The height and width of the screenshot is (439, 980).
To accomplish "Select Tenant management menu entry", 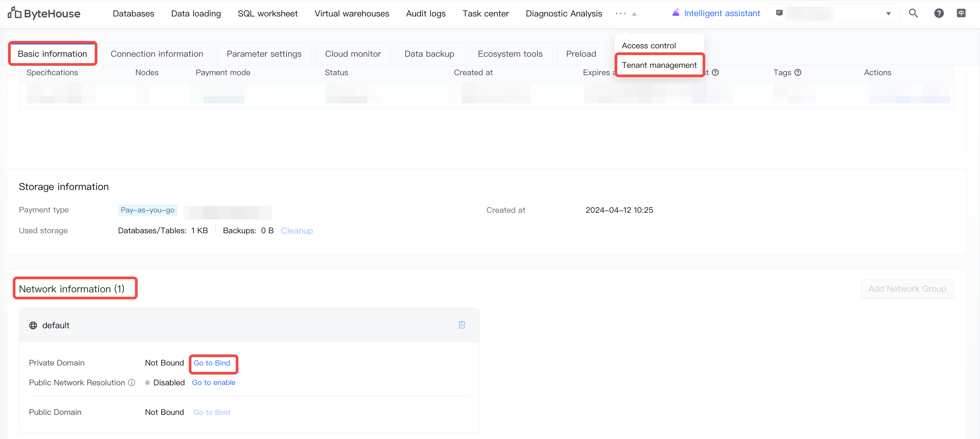I will click(x=659, y=65).
